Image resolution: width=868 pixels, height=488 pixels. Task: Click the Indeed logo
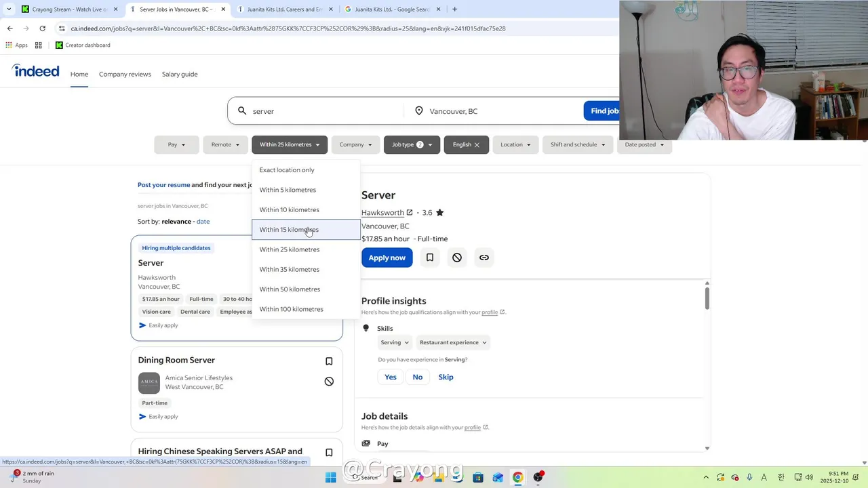pyautogui.click(x=35, y=71)
